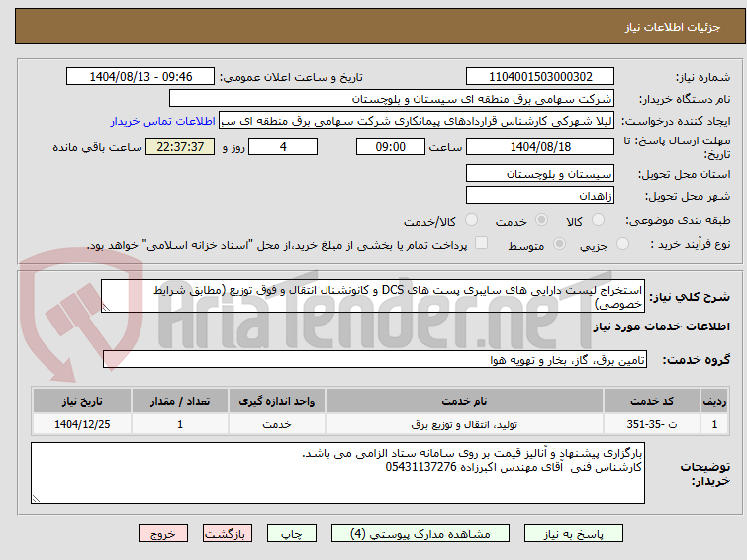Click the نام دستگاه خریدار field

pos(392,99)
